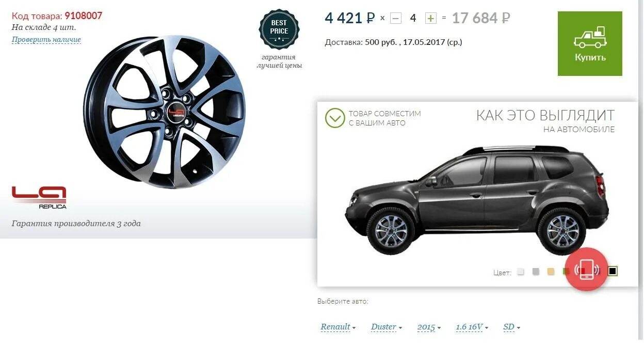The width and height of the screenshot is (644, 347).
Task: Click the Best Price guarantee badge
Action: (x=279, y=29)
